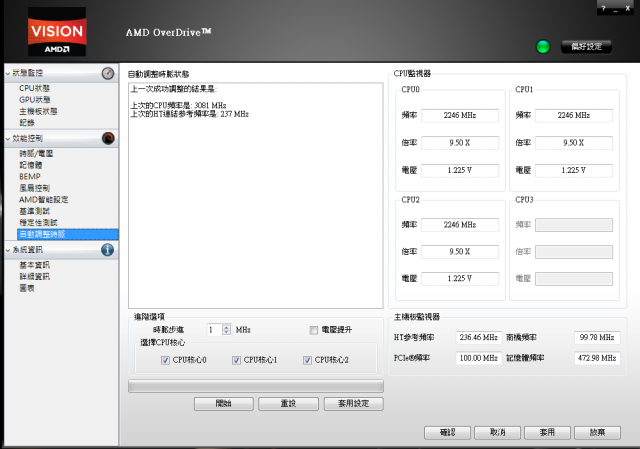Click the blue info icon beside 系統資訊
This screenshot has height=449, width=640.
[108, 249]
